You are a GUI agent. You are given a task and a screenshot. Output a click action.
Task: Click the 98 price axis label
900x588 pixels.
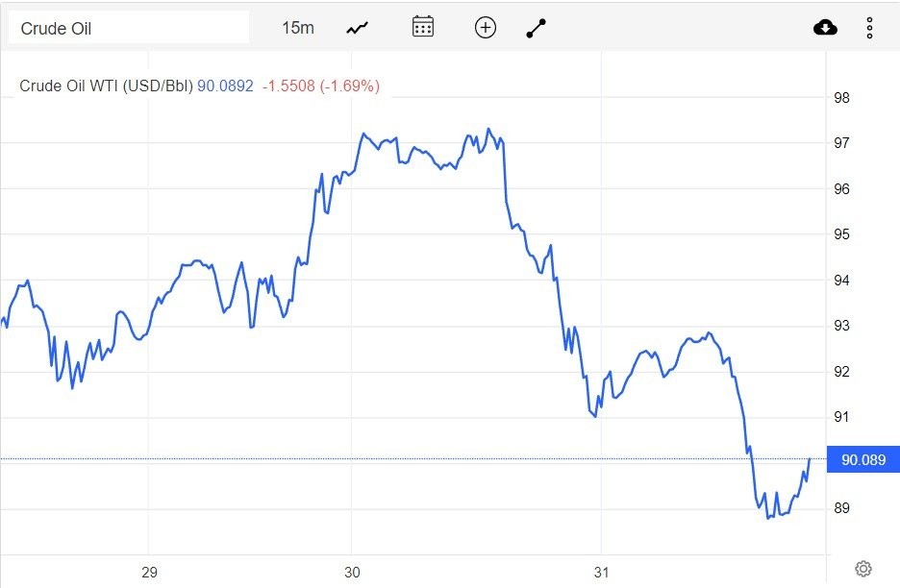(841, 98)
